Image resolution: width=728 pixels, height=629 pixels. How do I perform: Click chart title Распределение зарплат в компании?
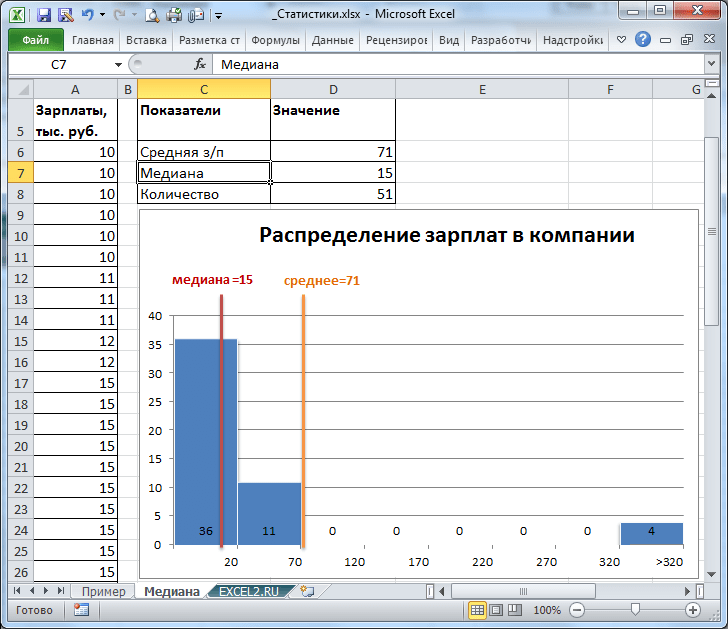[447, 235]
